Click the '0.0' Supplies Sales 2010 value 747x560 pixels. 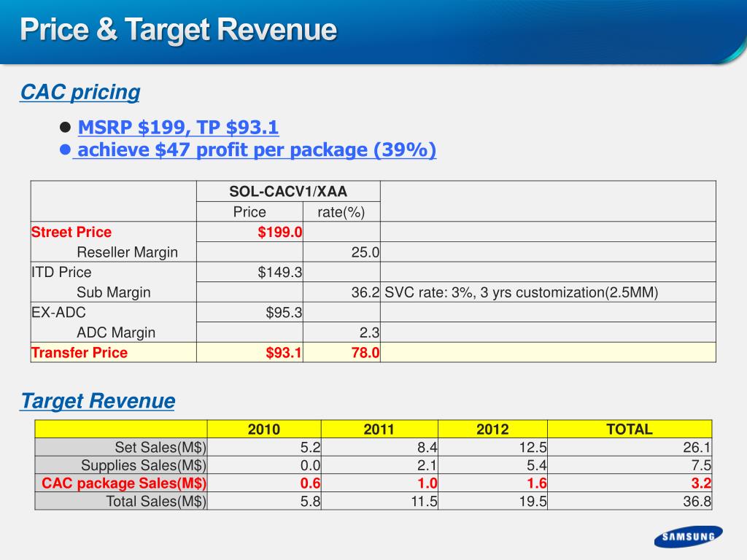310,465
